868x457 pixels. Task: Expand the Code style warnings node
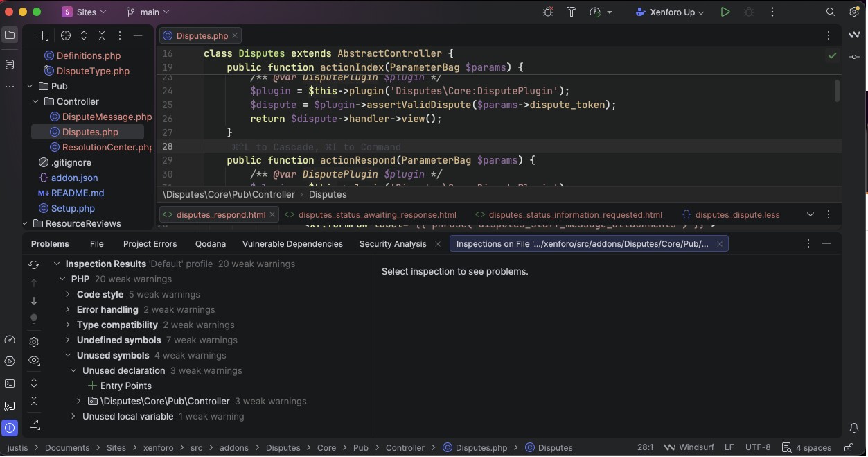click(x=68, y=294)
